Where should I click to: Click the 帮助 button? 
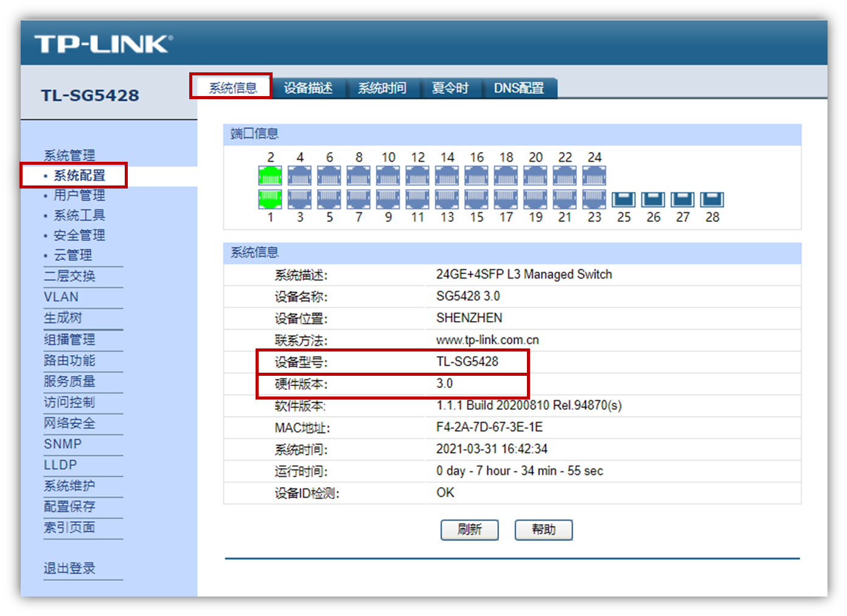coord(543,530)
